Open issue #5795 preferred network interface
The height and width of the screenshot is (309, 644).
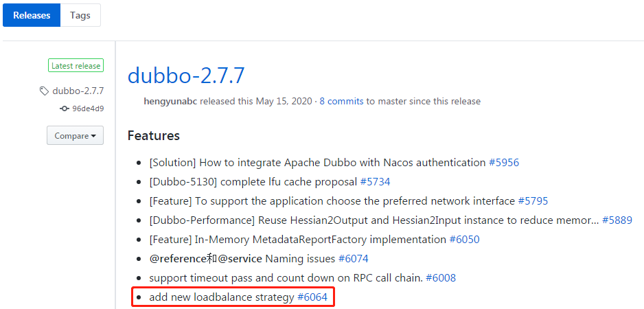coord(533,201)
